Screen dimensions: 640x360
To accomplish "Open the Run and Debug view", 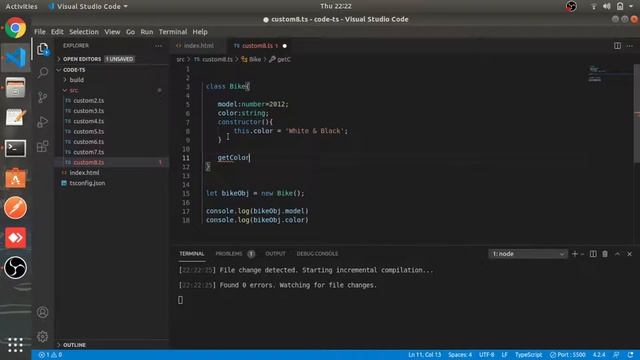I will tap(43, 122).
